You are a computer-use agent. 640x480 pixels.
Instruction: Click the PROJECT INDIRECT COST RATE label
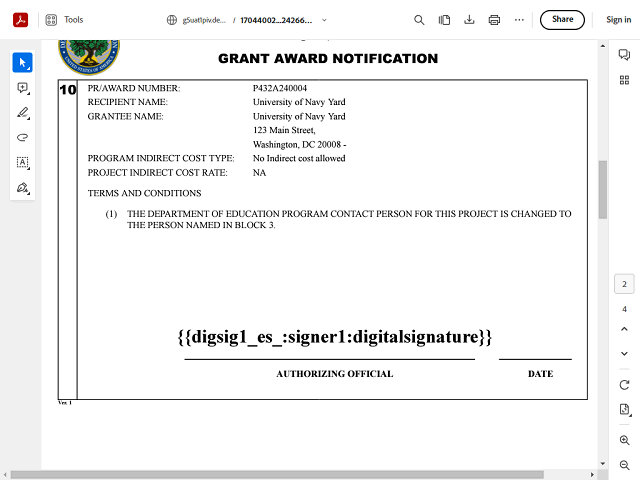click(158, 173)
